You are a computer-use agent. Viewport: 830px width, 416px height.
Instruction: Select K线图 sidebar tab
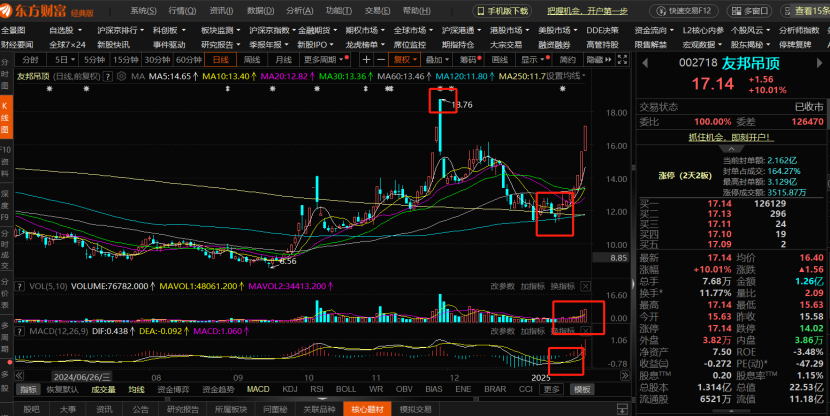pos(5,117)
